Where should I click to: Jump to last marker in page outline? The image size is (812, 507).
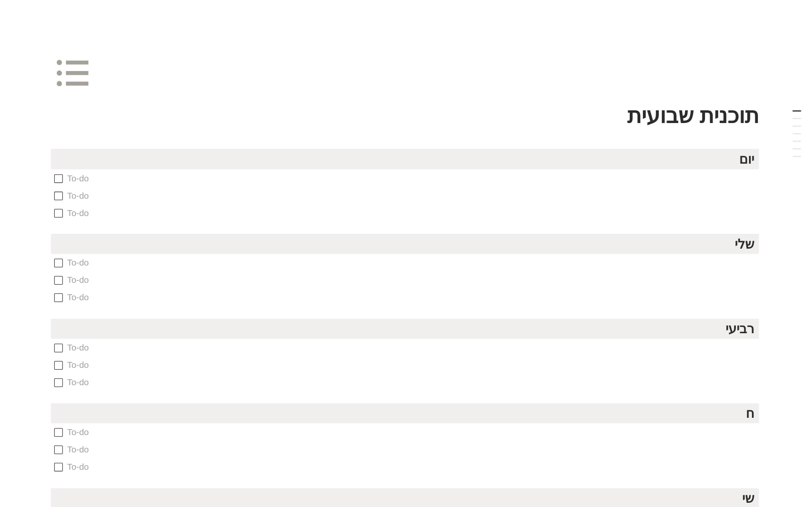796,156
